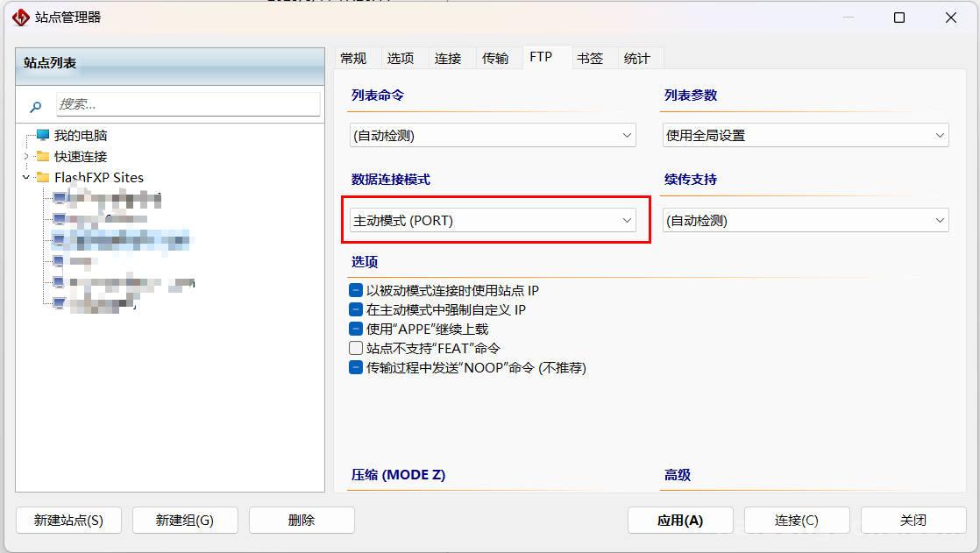Click the search magnifier icon
Viewport: 980px width, 553px height.
coord(36,107)
